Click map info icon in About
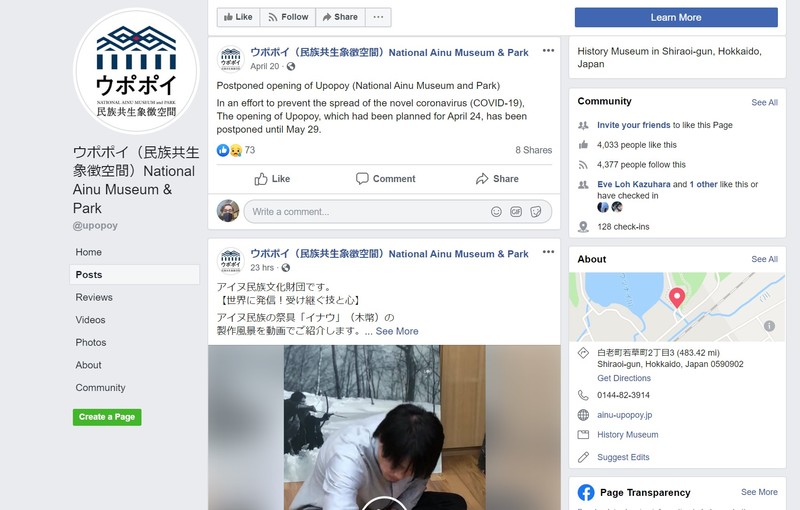This screenshot has width=800, height=510. pos(769,326)
